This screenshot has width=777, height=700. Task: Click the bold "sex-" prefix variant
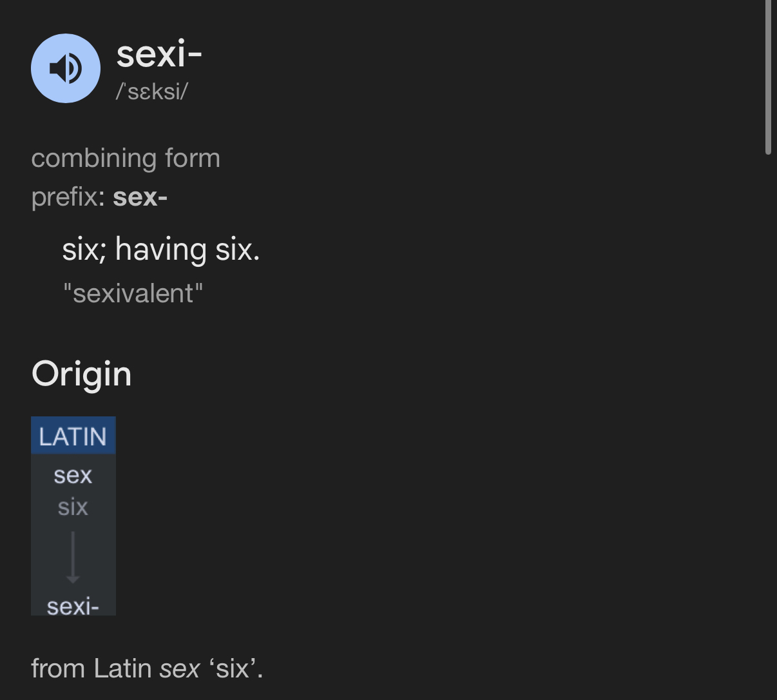140,197
